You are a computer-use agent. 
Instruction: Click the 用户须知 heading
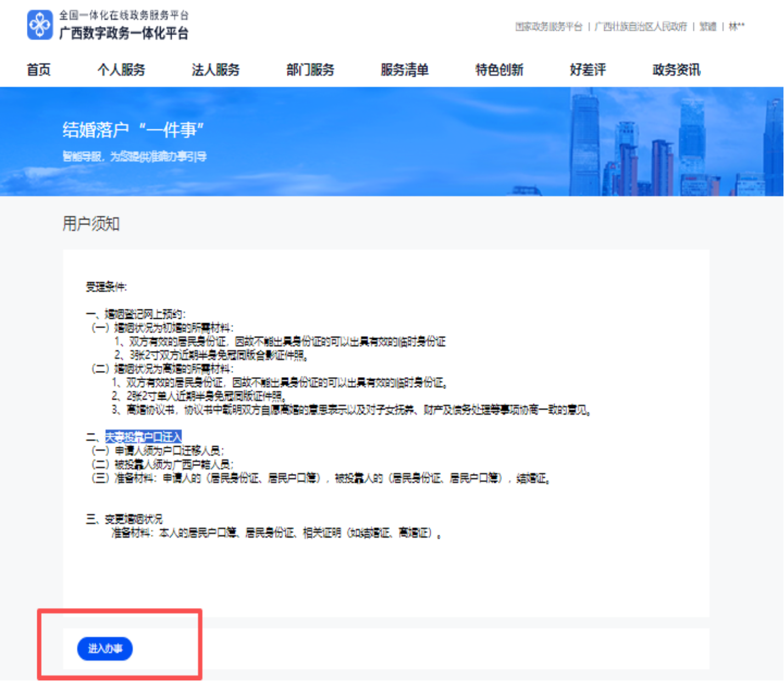91,224
